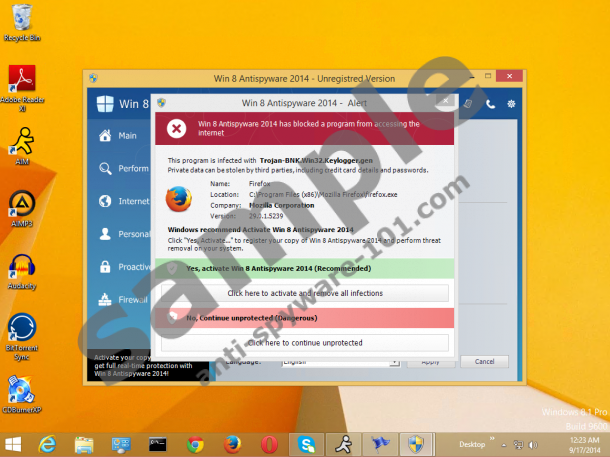Click the No, Continue unprotected red bar
The width and height of the screenshot is (610, 457).
pyautogui.click(x=305, y=318)
